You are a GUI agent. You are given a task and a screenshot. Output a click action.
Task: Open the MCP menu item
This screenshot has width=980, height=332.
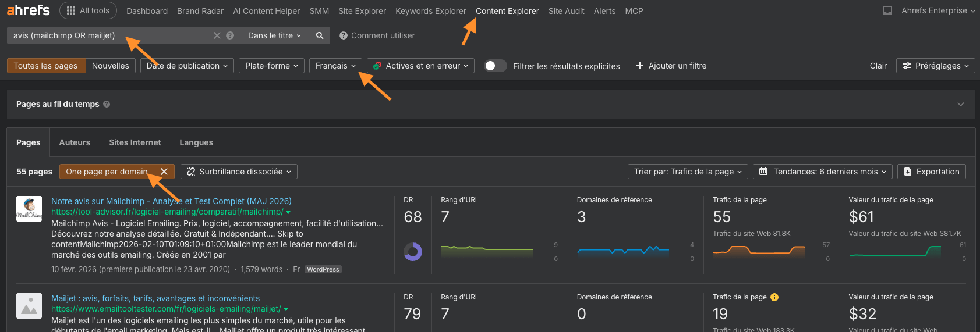[634, 11]
